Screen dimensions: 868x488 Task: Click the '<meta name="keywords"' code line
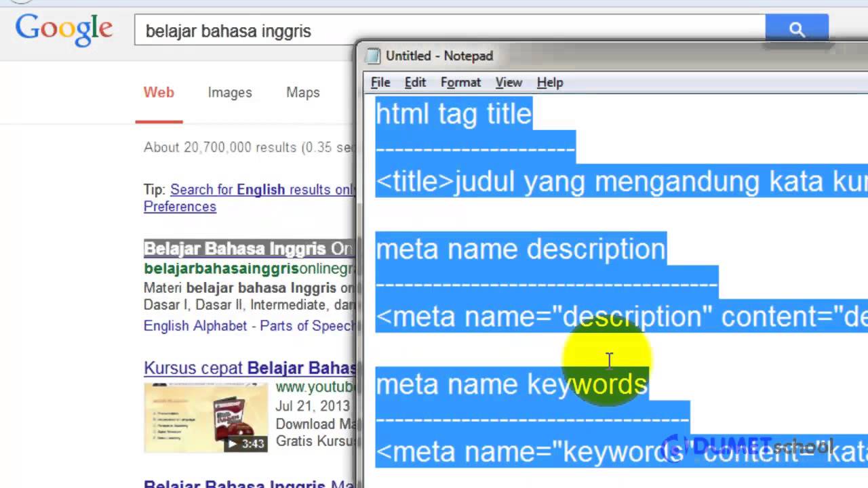click(x=621, y=451)
